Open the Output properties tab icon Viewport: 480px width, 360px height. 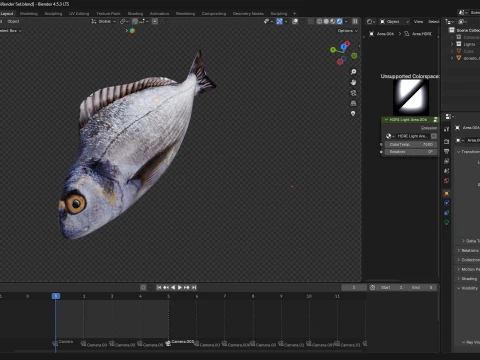[x=446, y=151]
